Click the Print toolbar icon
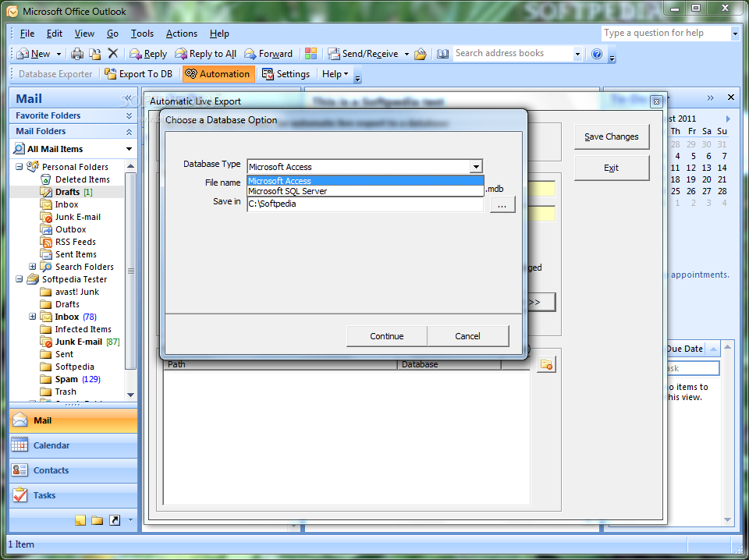This screenshot has height=560, width=749. coord(77,54)
